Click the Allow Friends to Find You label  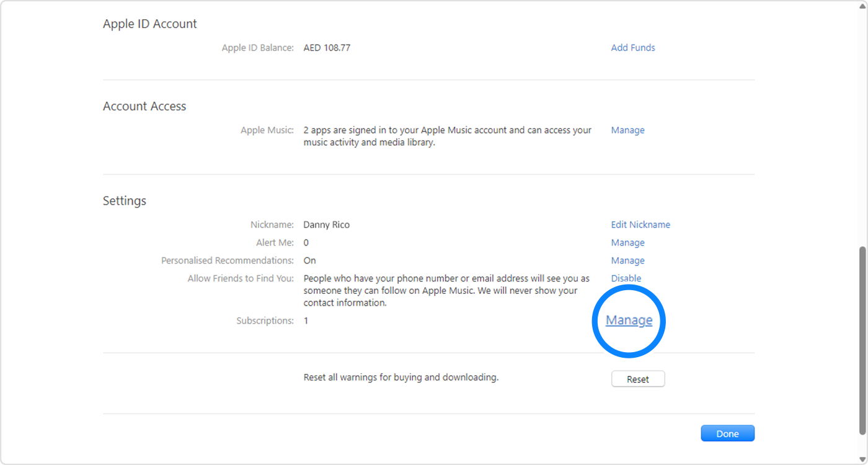tap(241, 278)
